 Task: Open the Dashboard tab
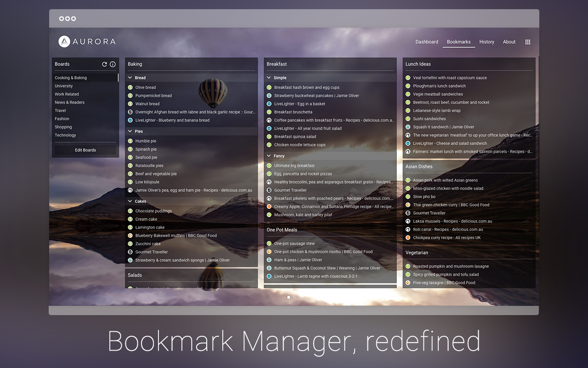coord(427,42)
